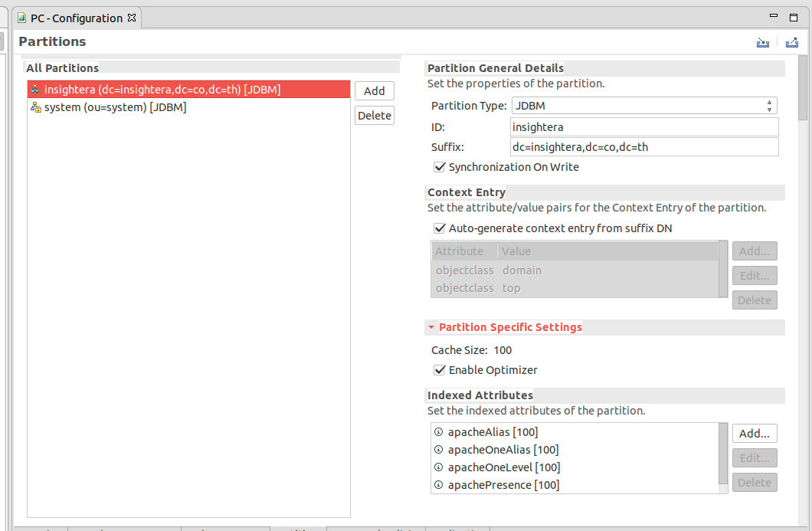This screenshot has width=812, height=531.
Task: Click the insightera partition icon
Action: 35,89
